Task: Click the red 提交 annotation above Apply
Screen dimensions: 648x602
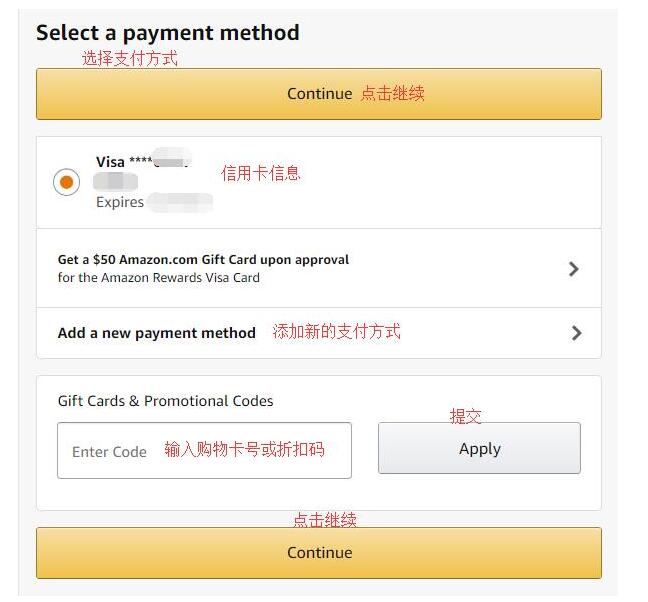Action: click(465, 416)
